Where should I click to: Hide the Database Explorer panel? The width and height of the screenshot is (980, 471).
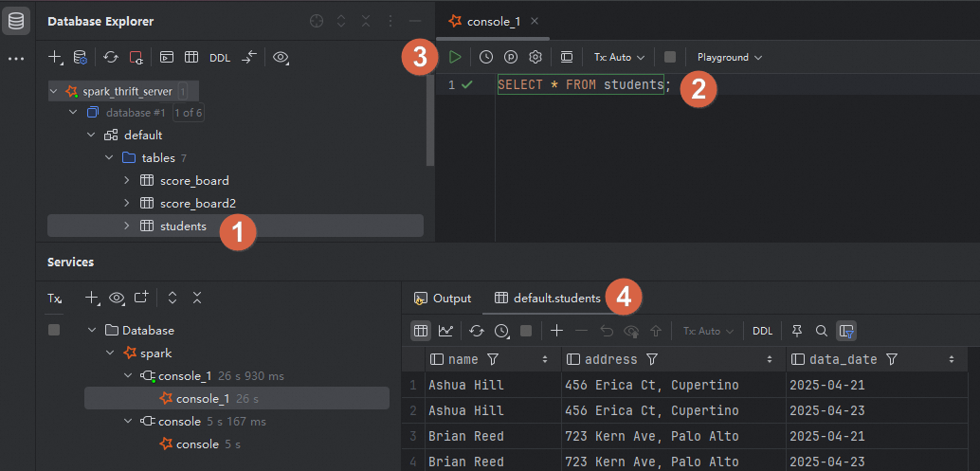click(x=415, y=21)
